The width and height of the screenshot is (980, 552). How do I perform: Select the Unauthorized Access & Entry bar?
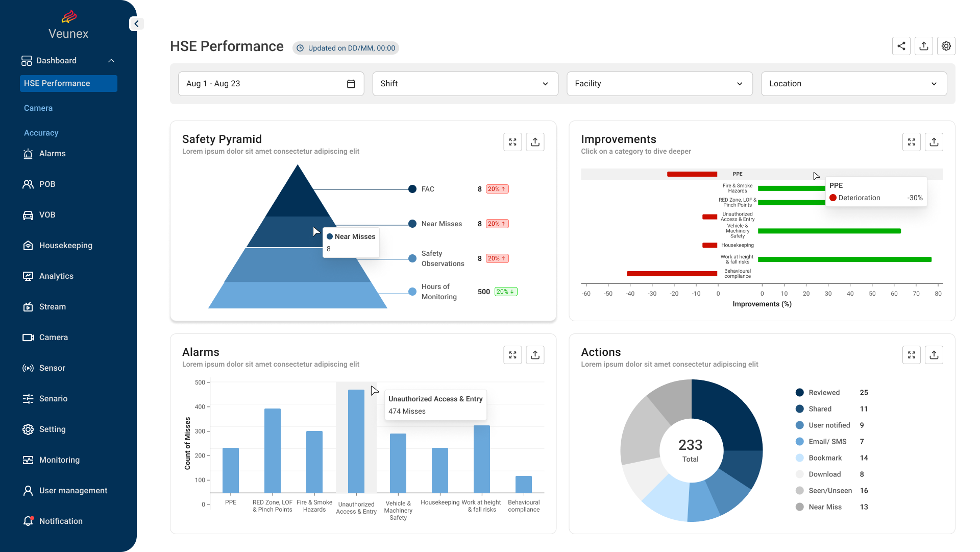click(356, 441)
